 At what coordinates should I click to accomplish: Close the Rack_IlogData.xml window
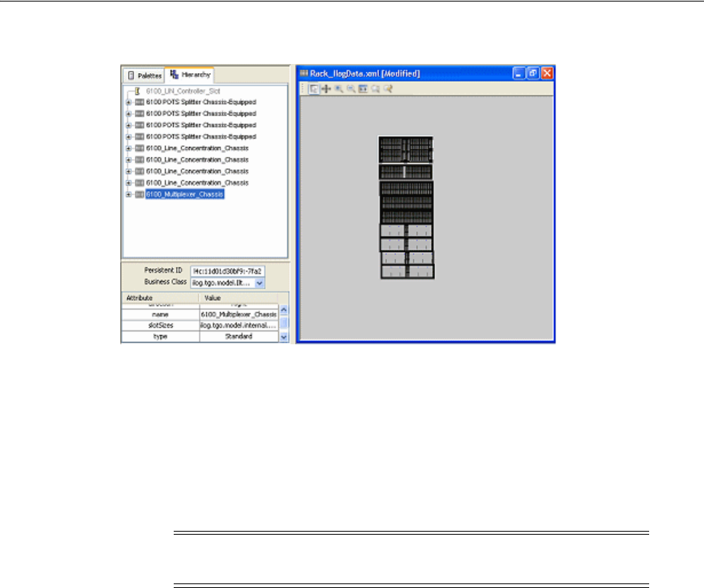(547, 73)
